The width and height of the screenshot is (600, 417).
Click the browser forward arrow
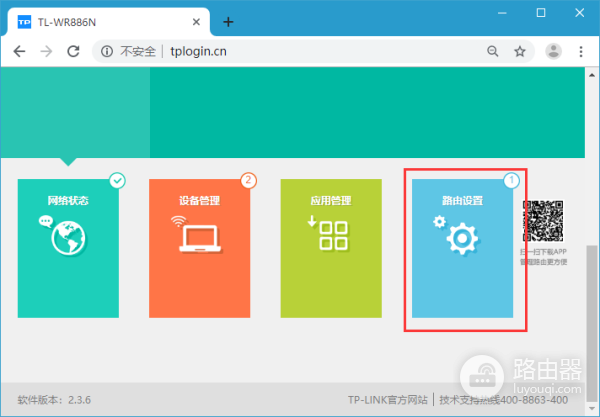coord(47,51)
